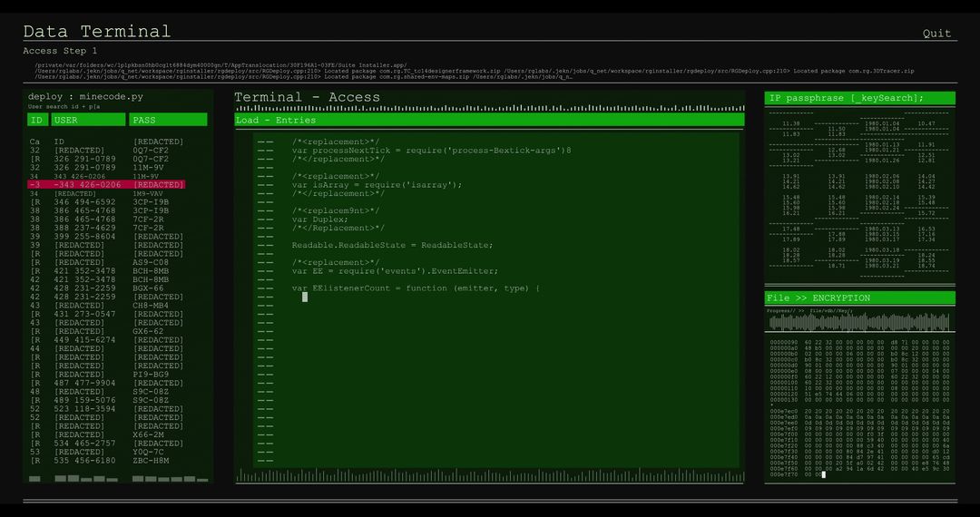Select hex dump row 000e7ec0
Screen dimensions: 980x517
click(859, 412)
